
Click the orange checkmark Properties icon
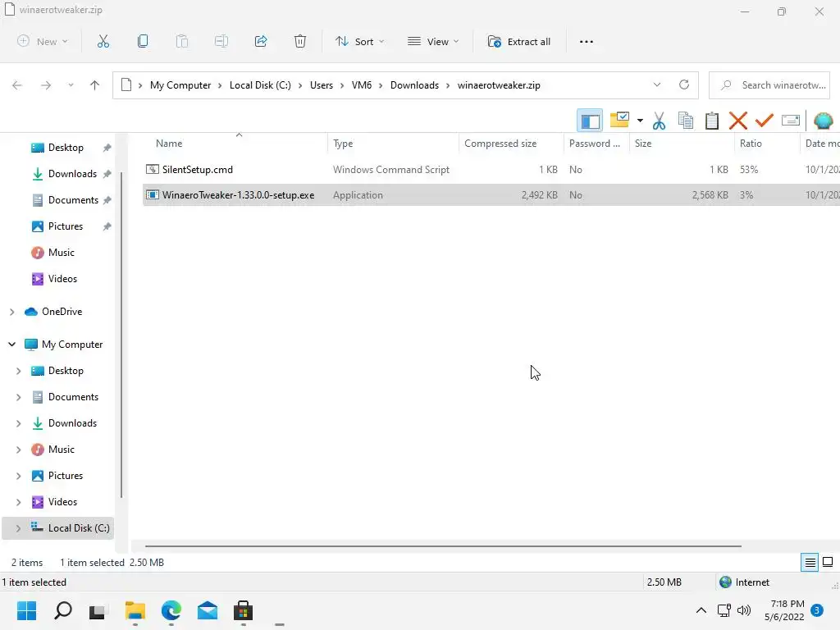tap(765, 121)
